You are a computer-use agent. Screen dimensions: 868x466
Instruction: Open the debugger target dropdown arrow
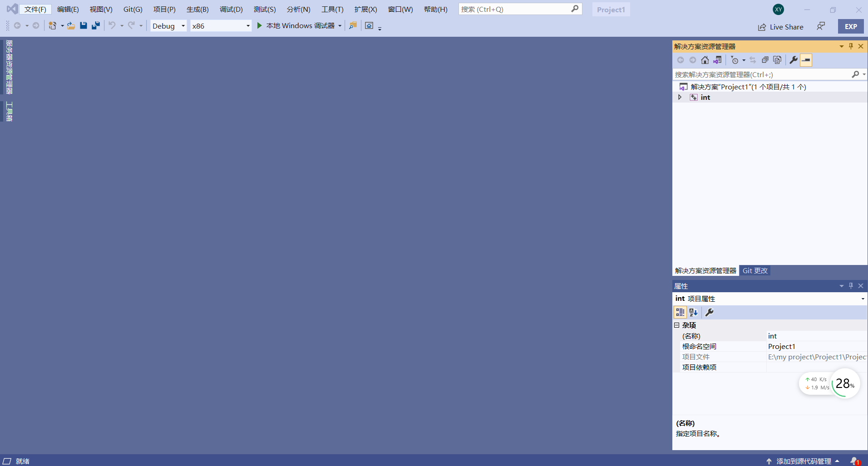pos(340,26)
